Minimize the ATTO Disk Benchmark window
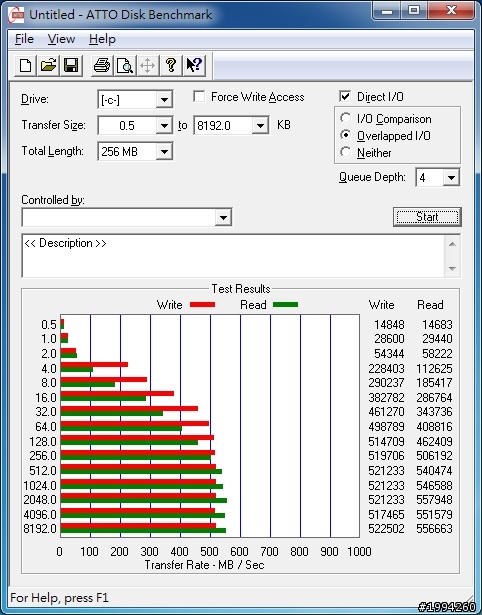 (387, 10)
